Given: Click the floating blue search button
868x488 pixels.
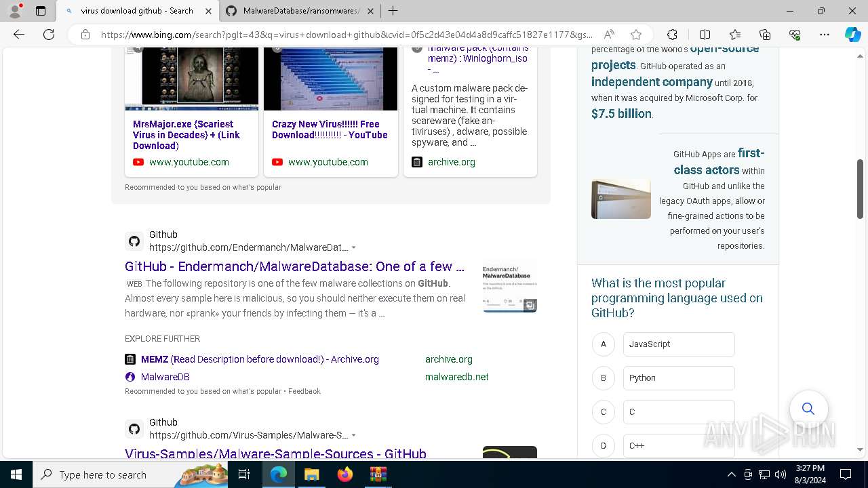Looking at the screenshot, I should [808, 409].
